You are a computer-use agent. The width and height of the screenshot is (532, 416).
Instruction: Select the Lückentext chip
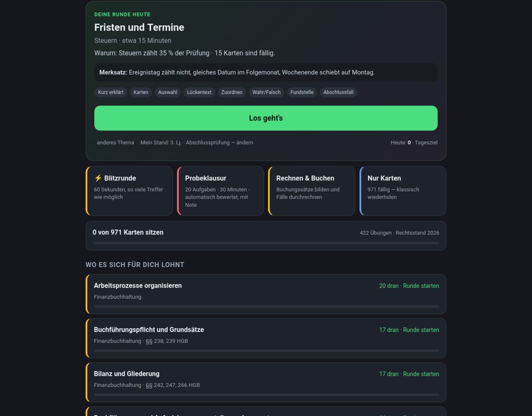tap(199, 92)
